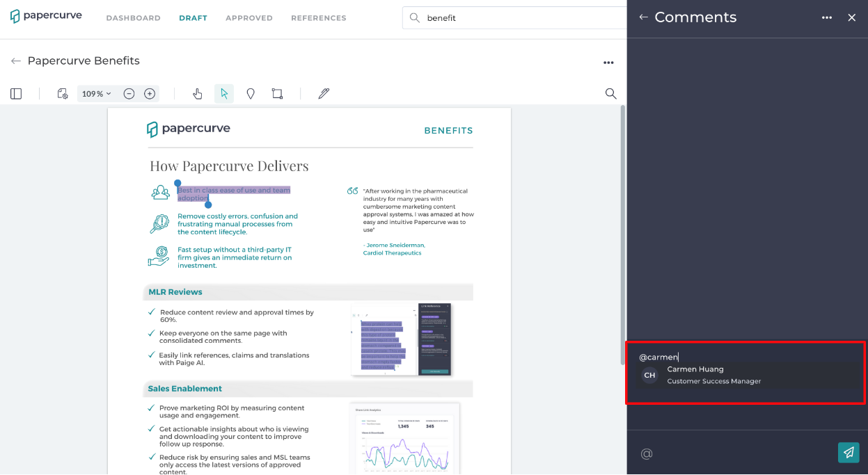Click the search field containing 'benefit'
868x475 pixels.
pyautogui.click(x=515, y=18)
